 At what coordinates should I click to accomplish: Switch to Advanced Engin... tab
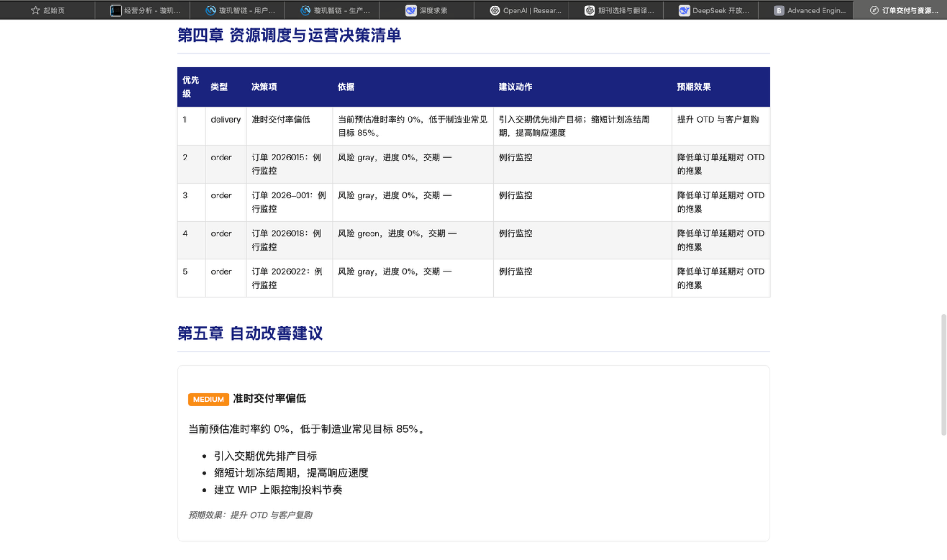pyautogui.click(x=805, y=10)
